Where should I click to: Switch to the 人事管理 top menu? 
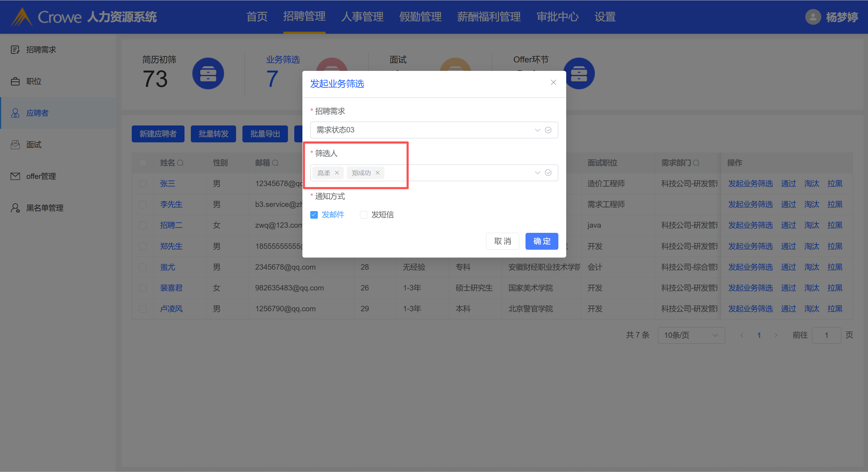tap(362, 17)
